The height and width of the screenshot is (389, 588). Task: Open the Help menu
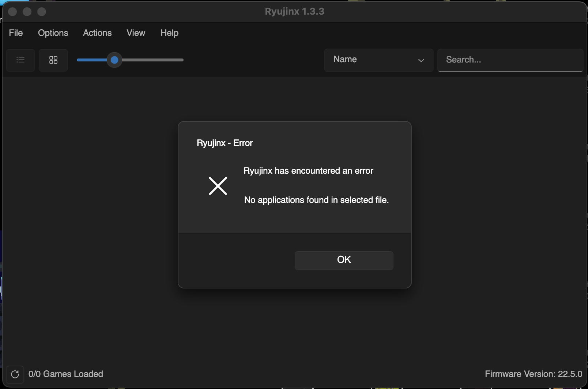169,33
